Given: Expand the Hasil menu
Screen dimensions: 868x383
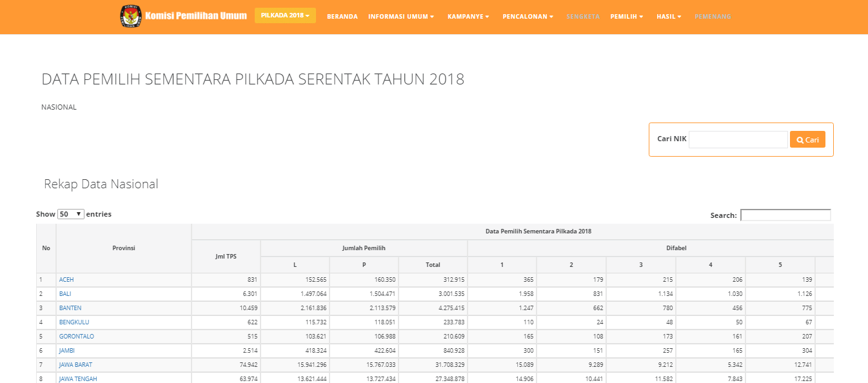Looking at the screenshot, I should tap(669, 17).
